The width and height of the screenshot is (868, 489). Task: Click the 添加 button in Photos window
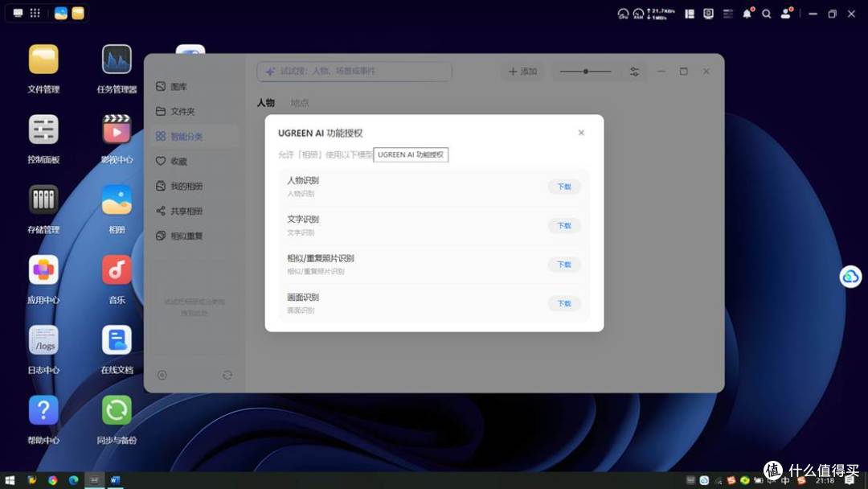pyautogui.click(x=522, y=72)
